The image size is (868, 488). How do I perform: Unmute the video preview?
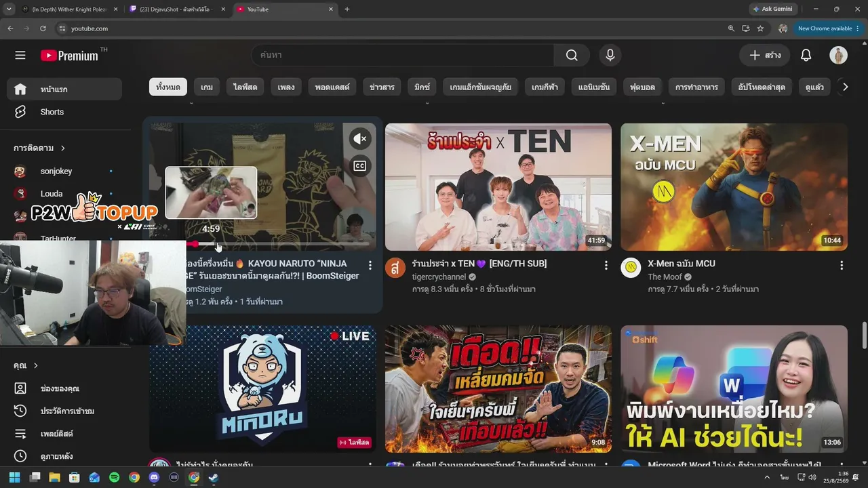click(x=359, y=140)
